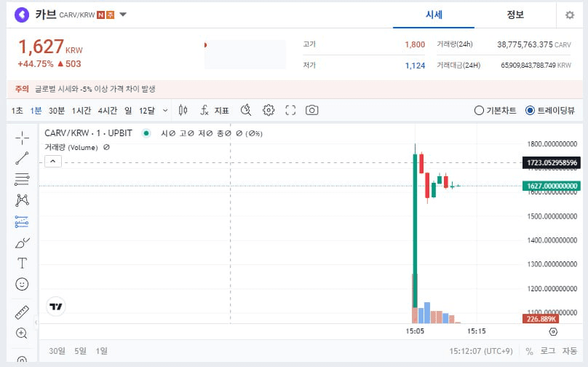Show the 30일 date range
The image size is (588, 367).
[x=57, y=351]
